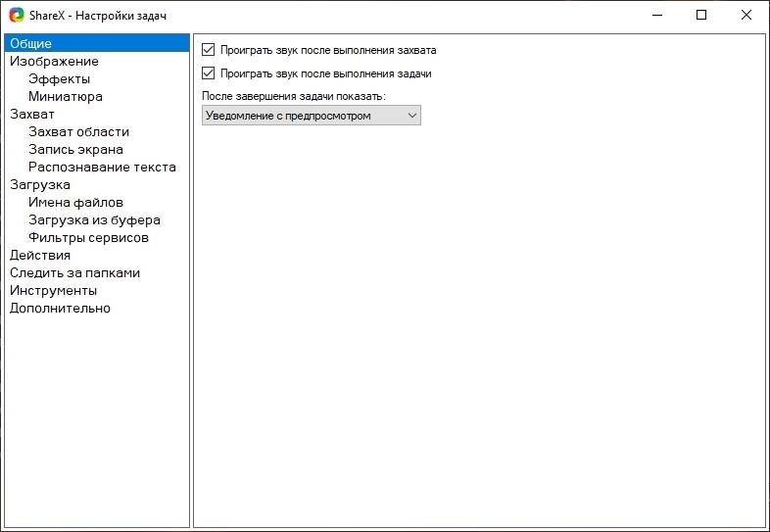Open 'Запись экрана' settings
The width and height of the screenshot is (770, 532).
coord(76,149)
